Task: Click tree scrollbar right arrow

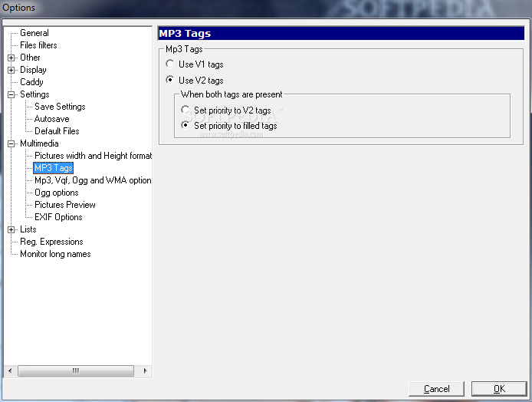Action: [x=145, y=371]
